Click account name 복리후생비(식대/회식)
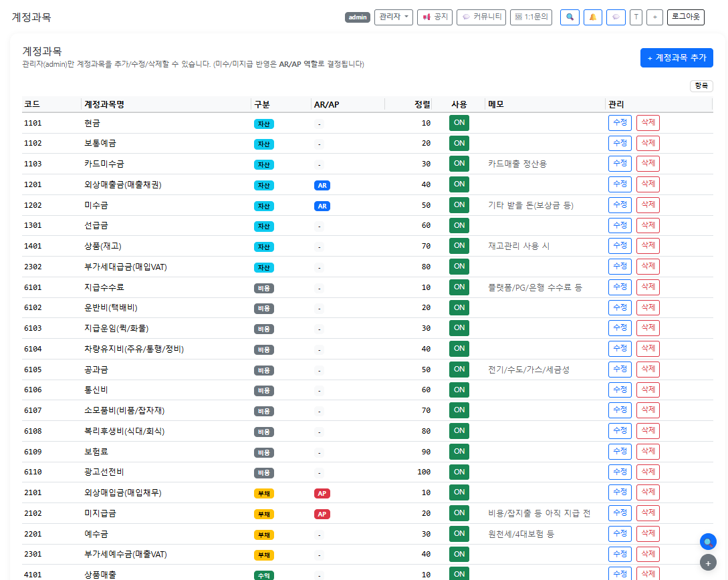 pyautogui.click(x=124, y=431)
